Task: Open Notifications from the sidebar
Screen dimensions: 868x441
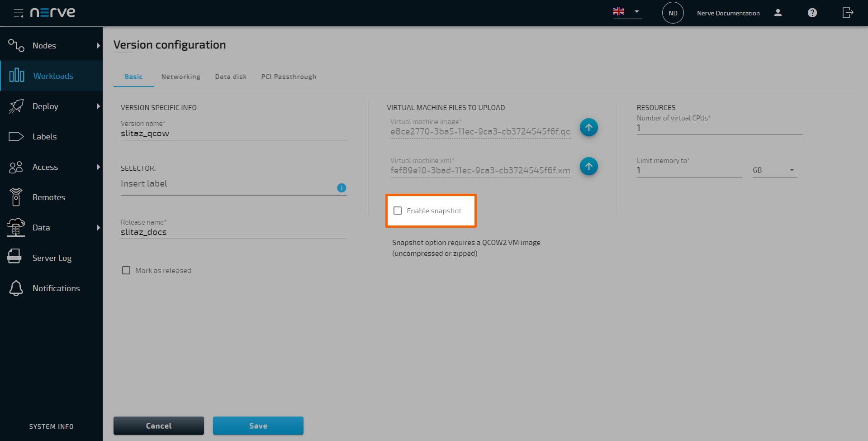Action: (56, 288)
